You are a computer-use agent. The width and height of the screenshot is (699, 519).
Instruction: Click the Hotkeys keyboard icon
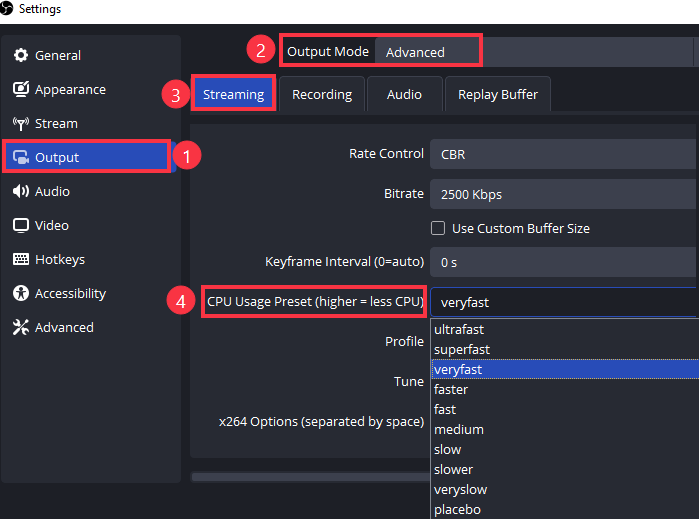[x=21, y=260]
